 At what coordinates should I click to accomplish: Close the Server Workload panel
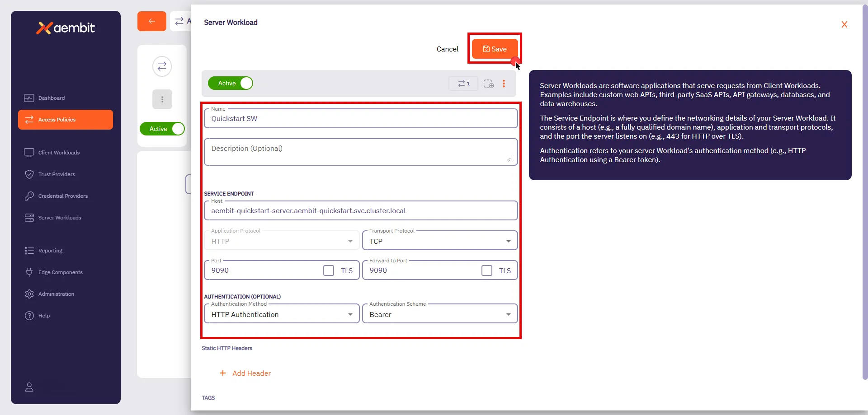[x=844, y=24]
